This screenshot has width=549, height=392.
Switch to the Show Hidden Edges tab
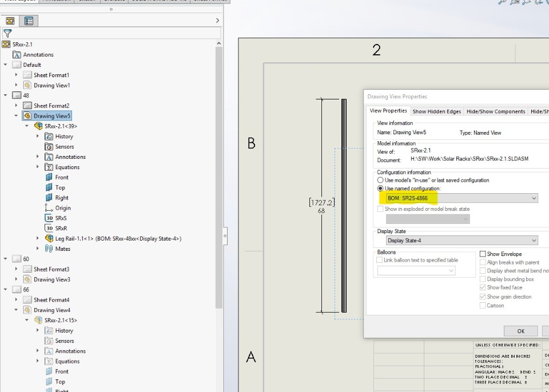coord(436,111)
